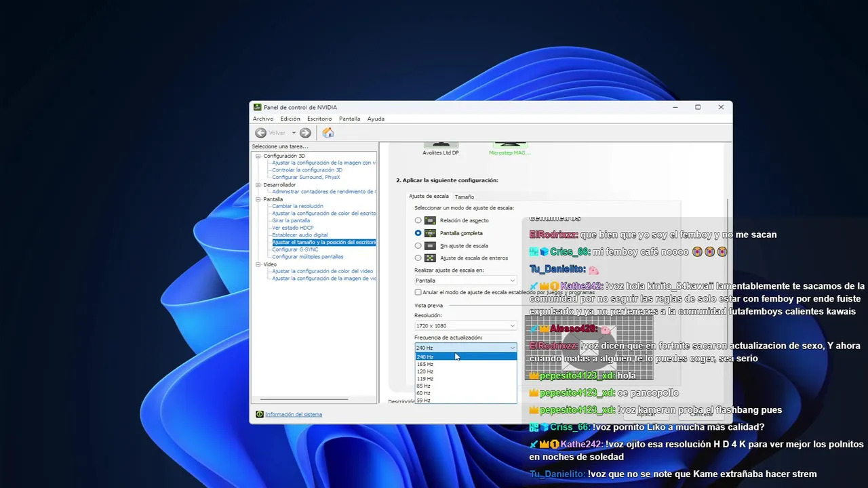Screen dimensions: 868x488
Task: Choose 120 Hz in the refresh list
Action: click(x=466, y=371)
